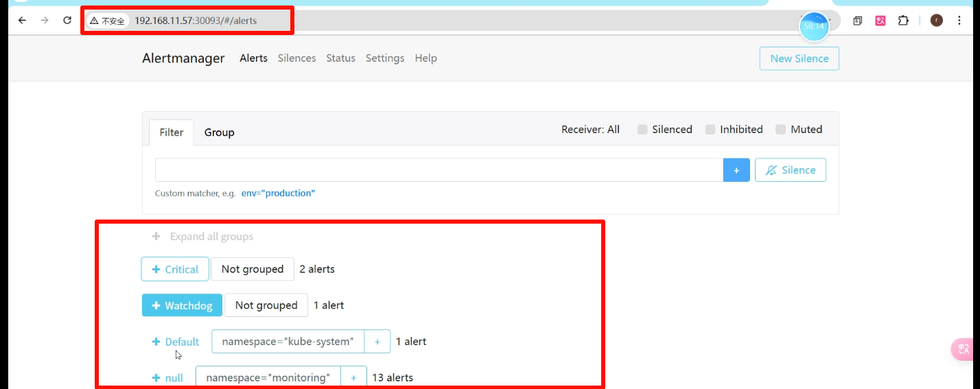The image size is (980, 389).
Task: Expand the Critical alert group
Action: (175, 270)
